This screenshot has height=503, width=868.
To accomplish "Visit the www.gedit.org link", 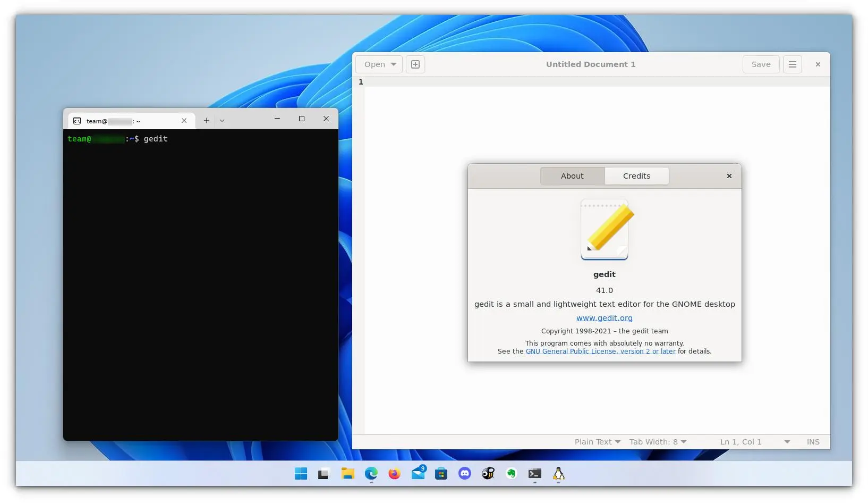I will pyautogui.click(x=605, y=318).
